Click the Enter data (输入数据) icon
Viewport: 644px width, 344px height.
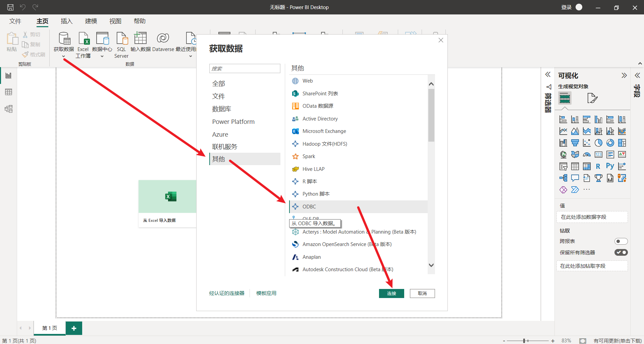tap(141, 39)
